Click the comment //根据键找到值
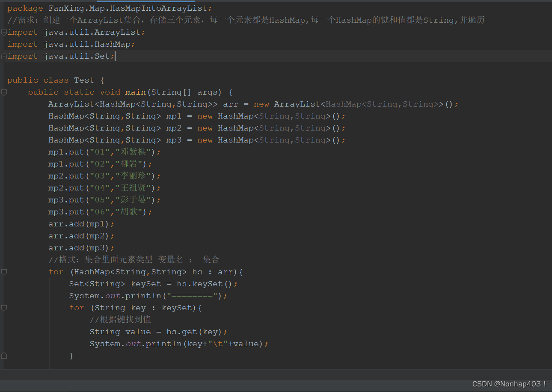This screenshot has width=552, height=392. (120, 320)
